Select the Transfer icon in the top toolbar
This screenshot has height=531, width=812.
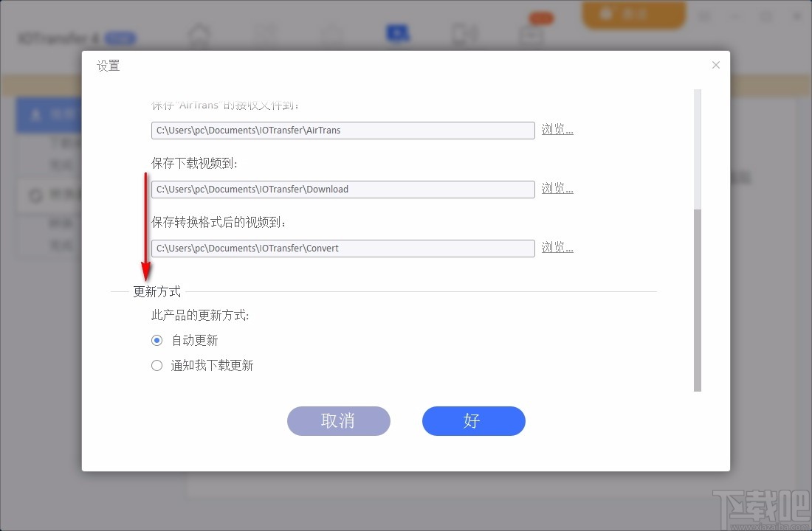264,33
